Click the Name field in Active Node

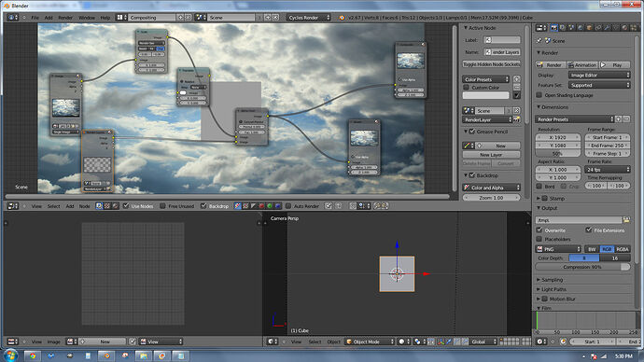click(502, 52)
